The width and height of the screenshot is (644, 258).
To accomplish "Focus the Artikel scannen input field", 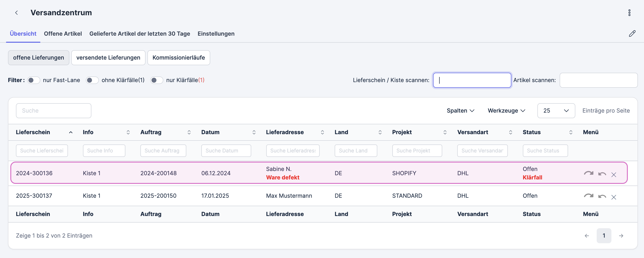I will [598, 80].
